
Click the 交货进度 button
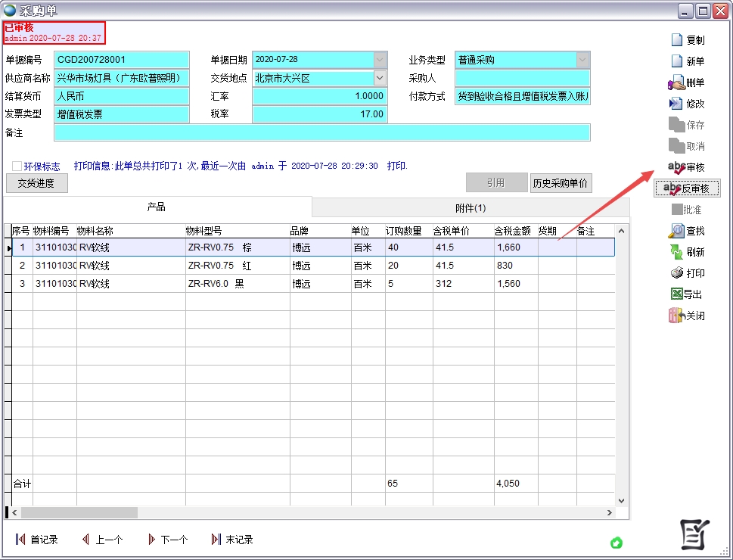pos(36,183)
